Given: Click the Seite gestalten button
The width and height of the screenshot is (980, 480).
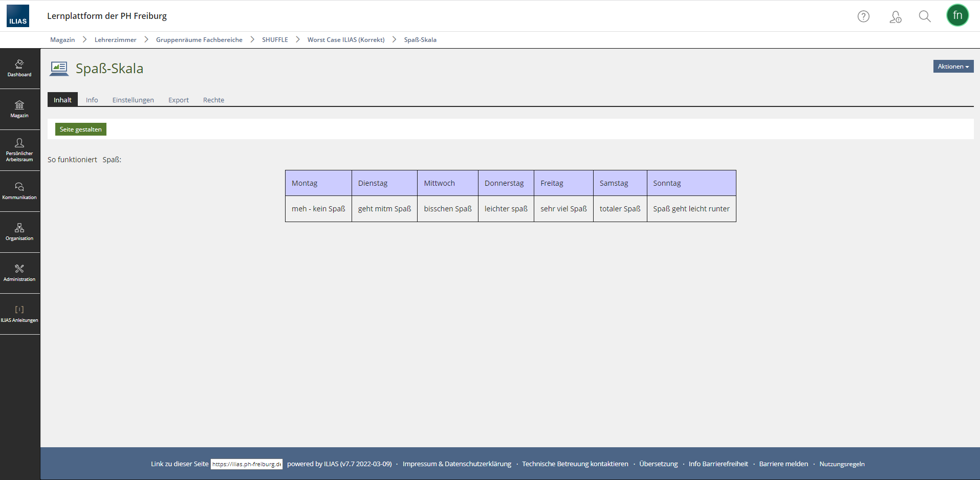Looking at the screenshot, I should 81,129.
